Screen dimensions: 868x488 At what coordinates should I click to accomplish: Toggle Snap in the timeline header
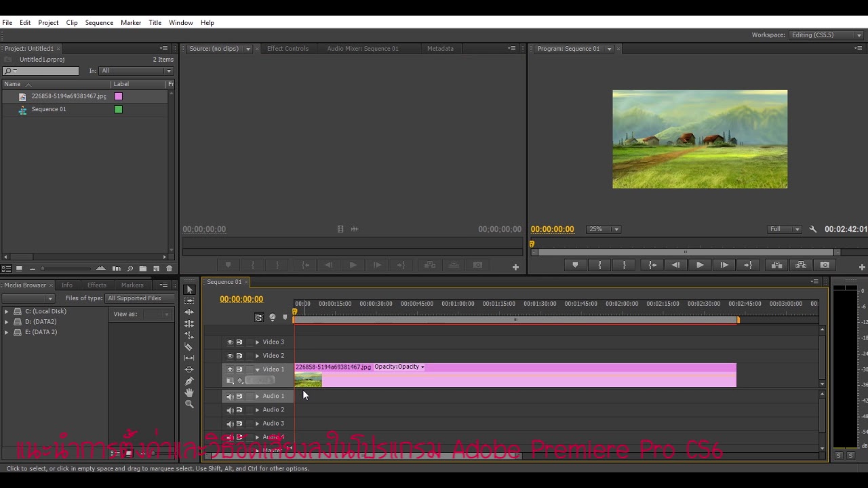tap(259, 317)
